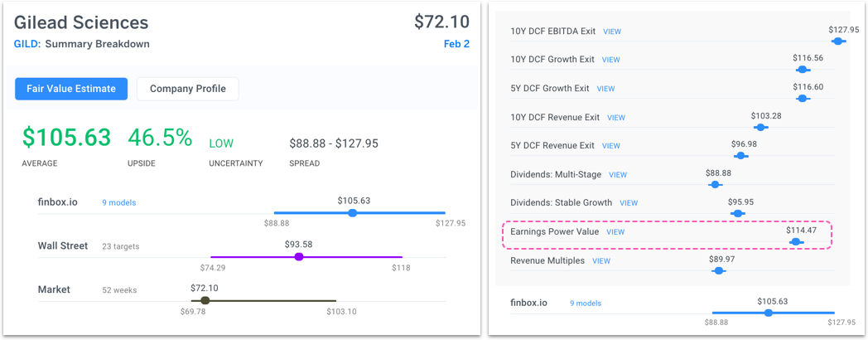View the Dividends: Multi-Stage model
This screenshot has width=868, height=340.
tap(618, 175)
